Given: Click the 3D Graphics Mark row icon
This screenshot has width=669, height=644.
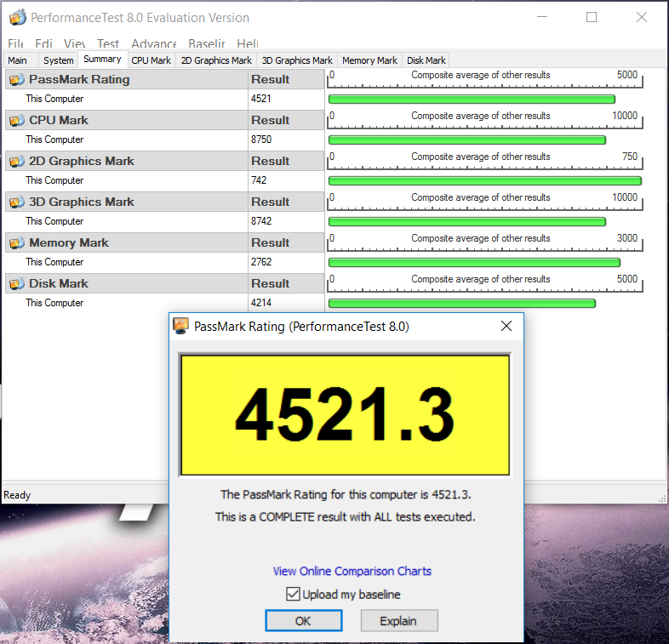Looking at the screenshot, I should [x=17, y=202].
